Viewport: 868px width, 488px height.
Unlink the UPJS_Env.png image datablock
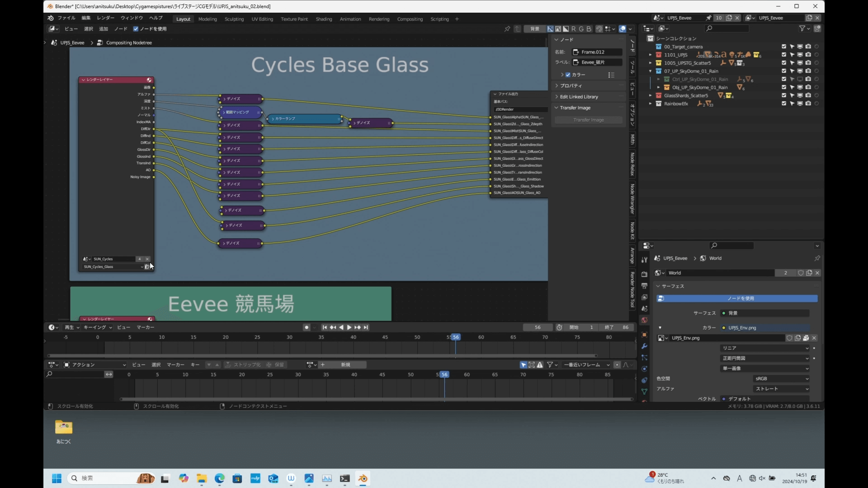(x=814, y=338)
